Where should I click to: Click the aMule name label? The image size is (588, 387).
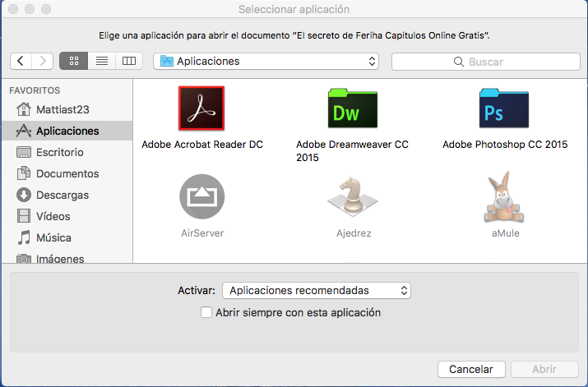pyautogui.click(x=506, y=233)
